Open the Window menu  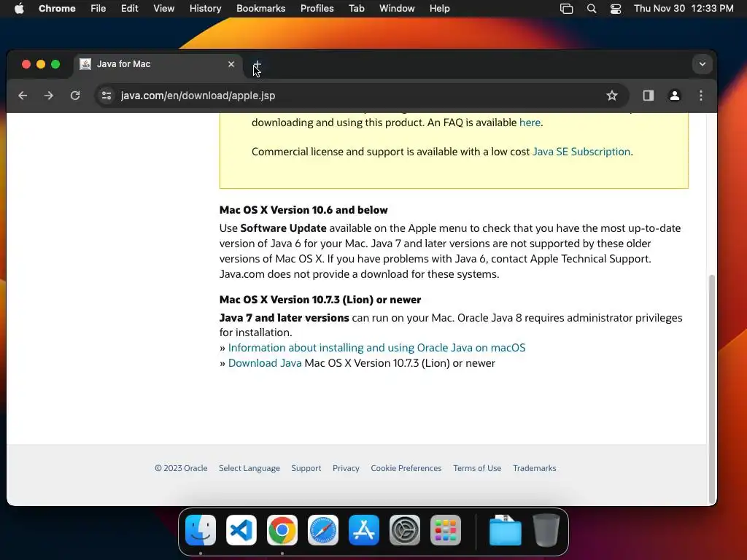tap(397, 9)
